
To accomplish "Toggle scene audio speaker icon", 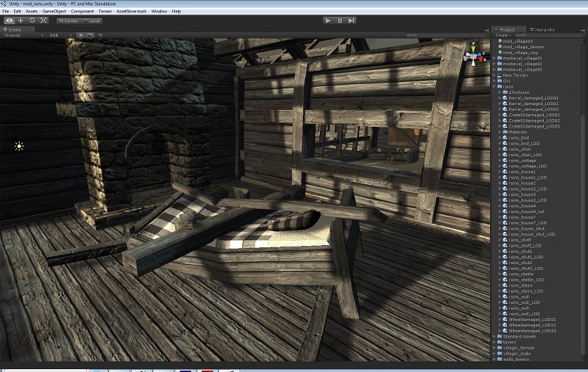I will (99, 35).
